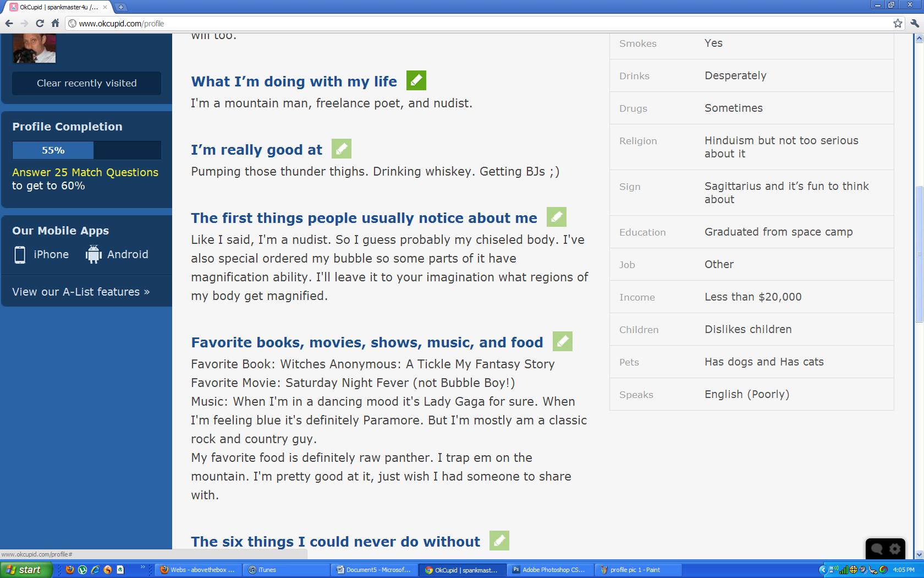This screenshot has height=578, width=924.
Task: Edit the "Favorite books, movies, shows, music" section
Action: pyautogui.click(x=562, y=341)
